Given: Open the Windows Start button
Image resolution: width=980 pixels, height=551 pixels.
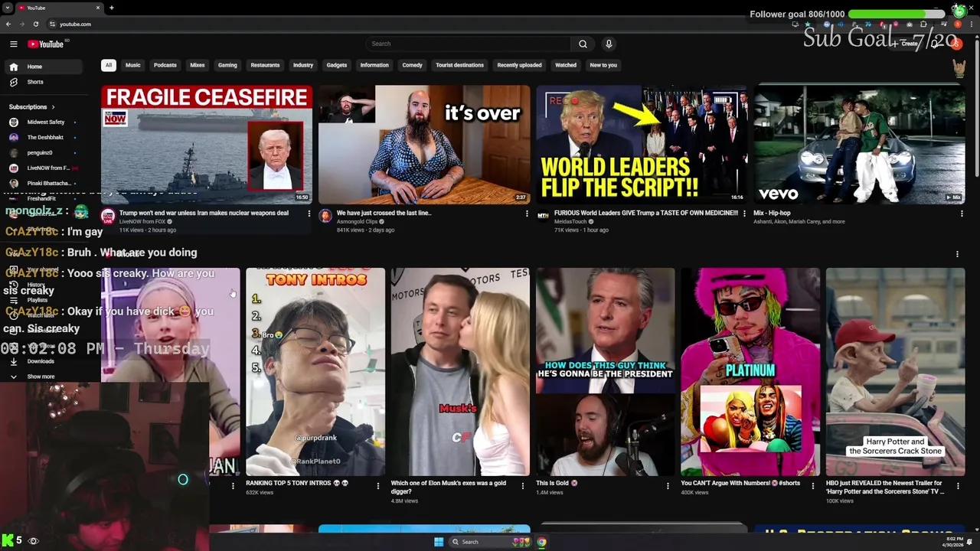Looking at the screenshot, I should point(438,542).
